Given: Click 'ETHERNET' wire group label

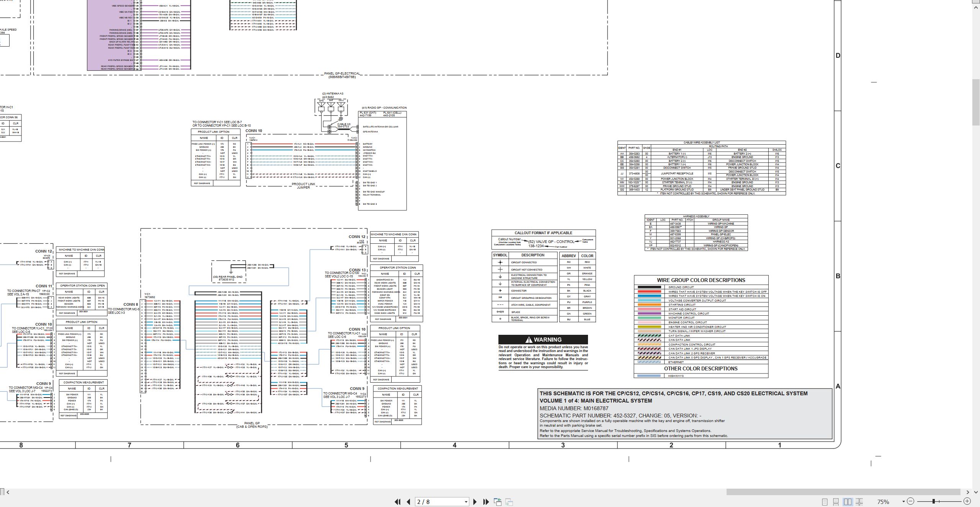Looking at the screenshot, I should (676, 362).
